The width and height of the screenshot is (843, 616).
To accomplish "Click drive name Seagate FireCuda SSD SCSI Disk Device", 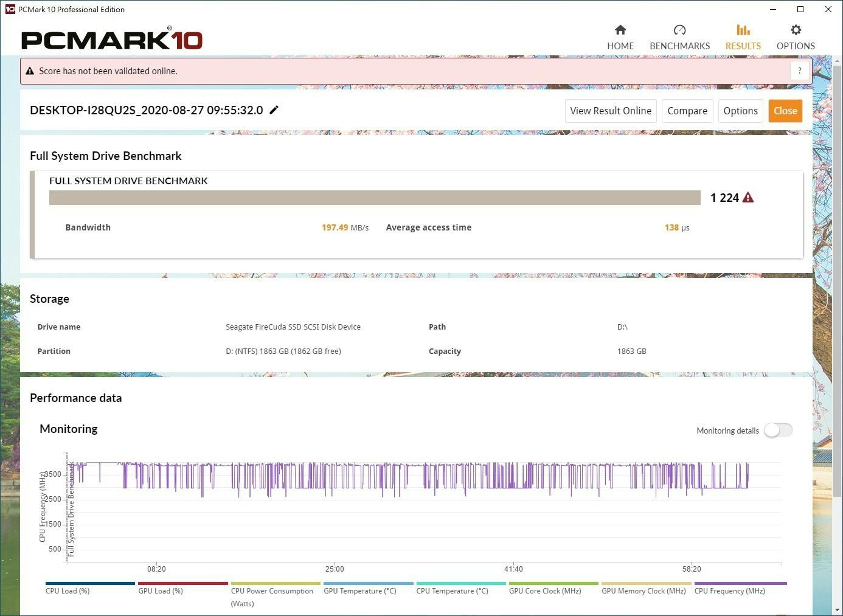I will coord(293,327).
